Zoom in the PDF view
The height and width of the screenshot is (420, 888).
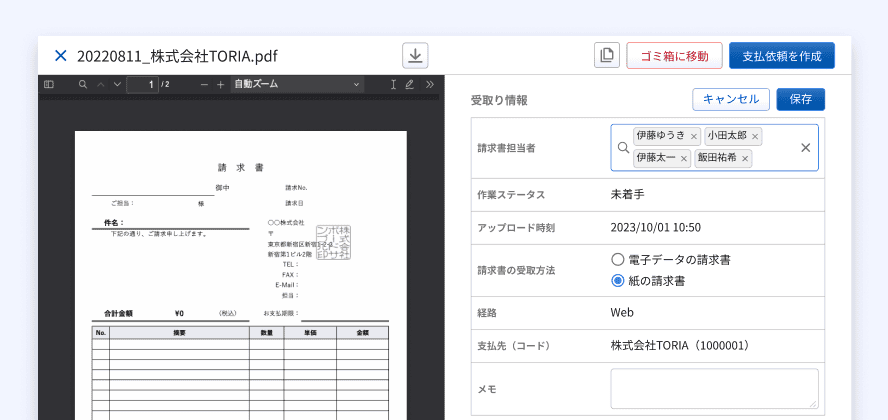(220, 84)
